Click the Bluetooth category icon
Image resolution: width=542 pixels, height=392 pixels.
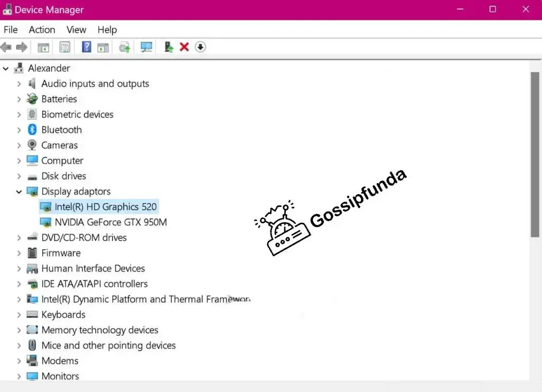click(32, 130)
